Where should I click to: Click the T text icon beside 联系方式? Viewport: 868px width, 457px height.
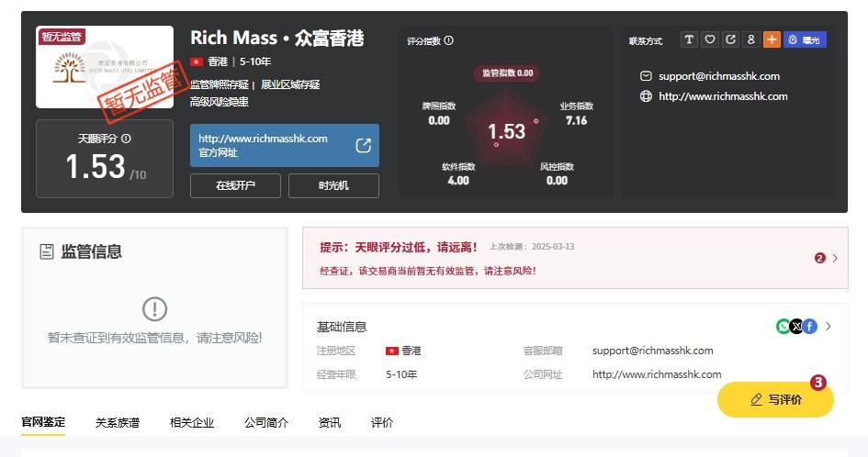[689, 39]
